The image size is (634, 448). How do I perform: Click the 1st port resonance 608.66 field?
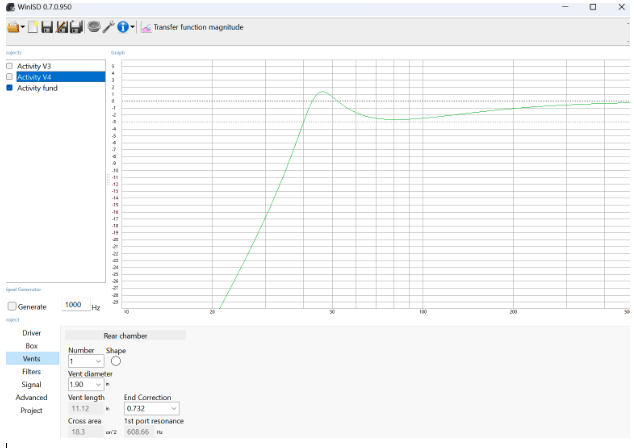pyautogui.click(x=139, y=432)
